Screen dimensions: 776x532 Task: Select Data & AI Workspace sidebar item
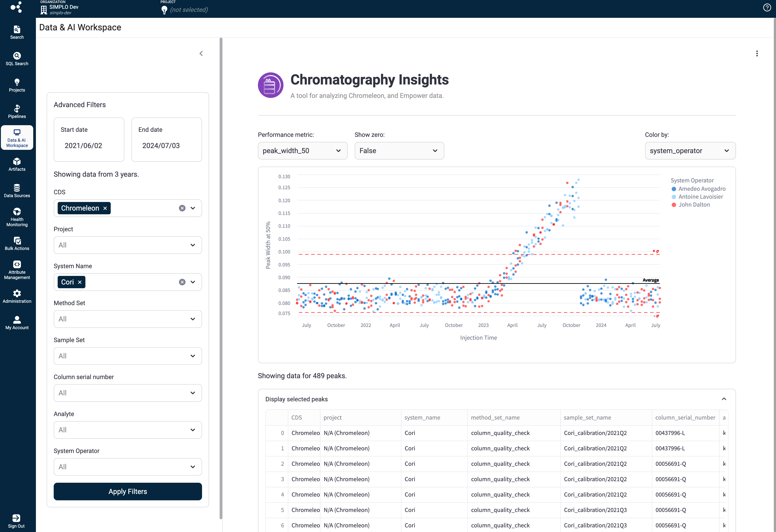point(17,138)
